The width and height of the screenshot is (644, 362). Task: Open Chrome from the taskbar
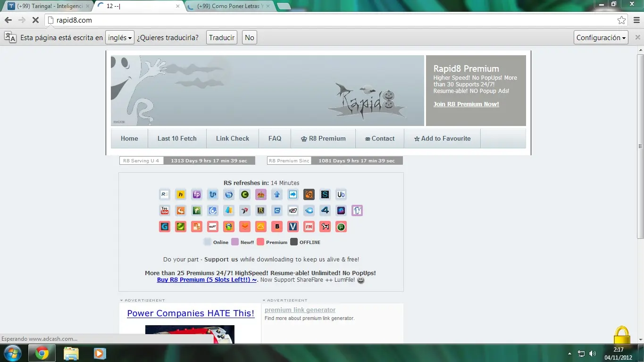[x=42, y=353]
